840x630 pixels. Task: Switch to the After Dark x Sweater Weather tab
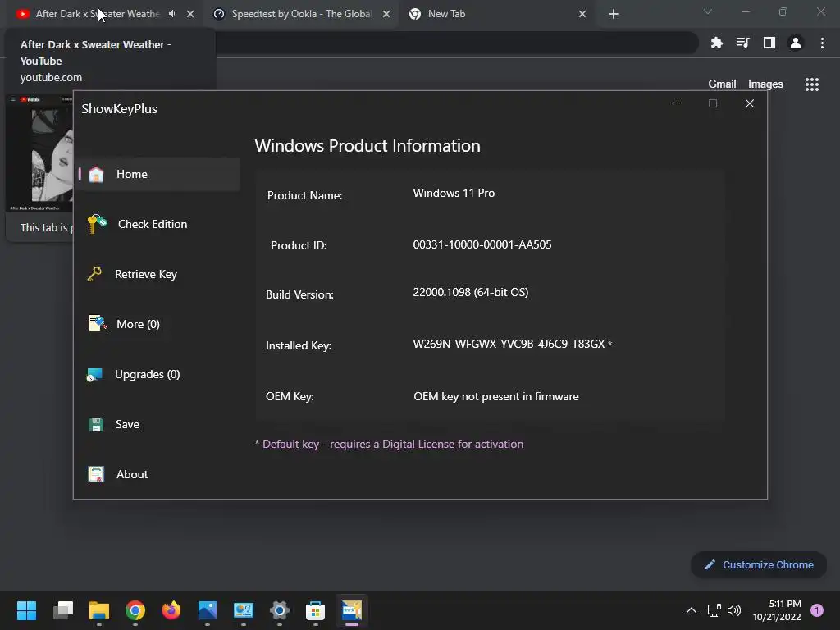[x=98, y=14]
